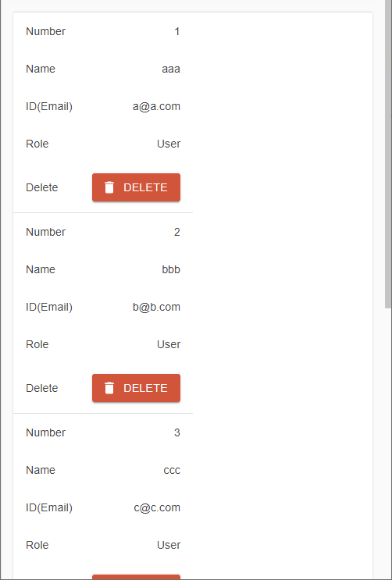Click the ID(Email) label beside c@c.com
This screenshot has height=580, width=392.
(49, 507)
